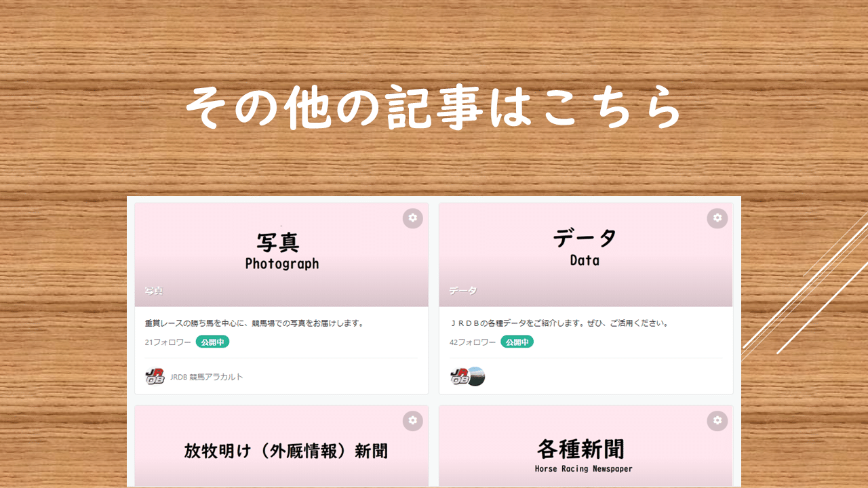Click small 写真 caption label on banner
Screen dimensions: 868x488
tap(154, 291)
